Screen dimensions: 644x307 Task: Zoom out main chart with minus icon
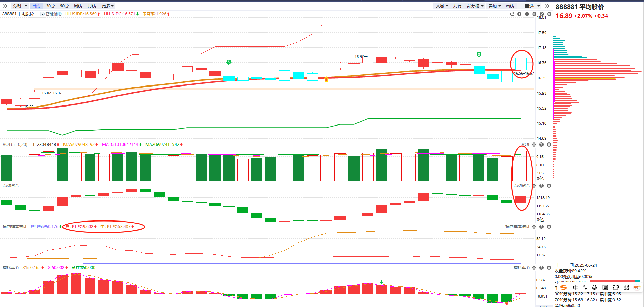coord(527,14)
